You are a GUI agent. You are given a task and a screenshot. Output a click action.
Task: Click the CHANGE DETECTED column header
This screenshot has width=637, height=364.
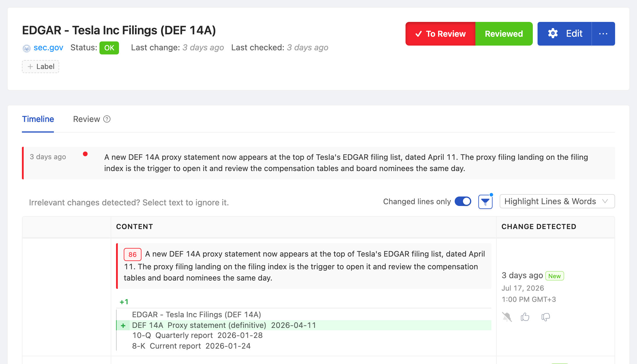(539, 227)
